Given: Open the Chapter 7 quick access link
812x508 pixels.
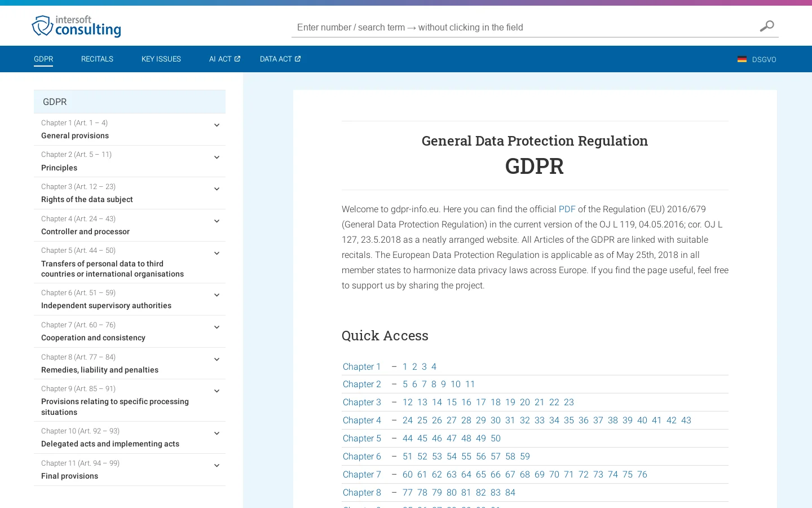Looking at the screenshot, I should click(362, 474).
